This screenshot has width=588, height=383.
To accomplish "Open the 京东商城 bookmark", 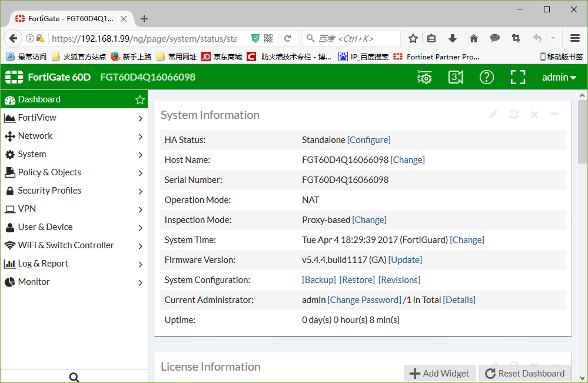I will (222, 56).
